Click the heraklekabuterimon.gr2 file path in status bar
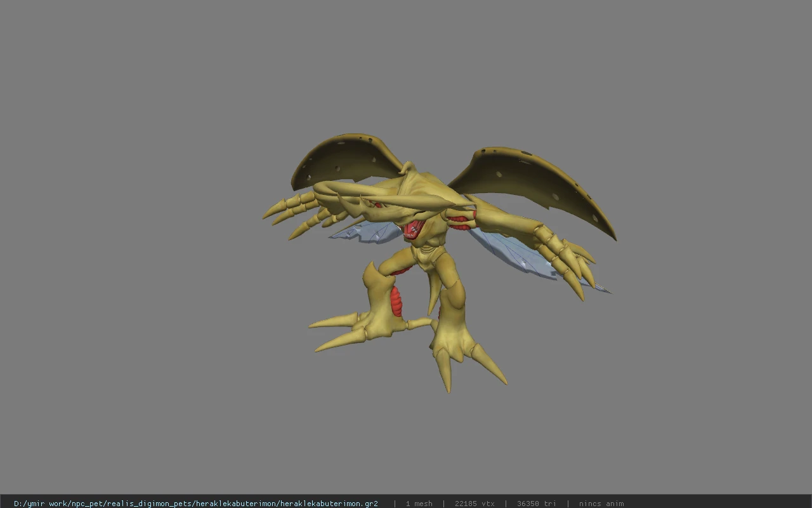Image resolution: width=812 pixels, height=508 pixels. click(195, 504)
